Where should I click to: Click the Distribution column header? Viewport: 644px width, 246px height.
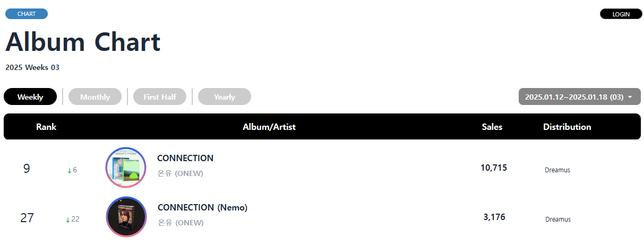(x=567, y=127)
